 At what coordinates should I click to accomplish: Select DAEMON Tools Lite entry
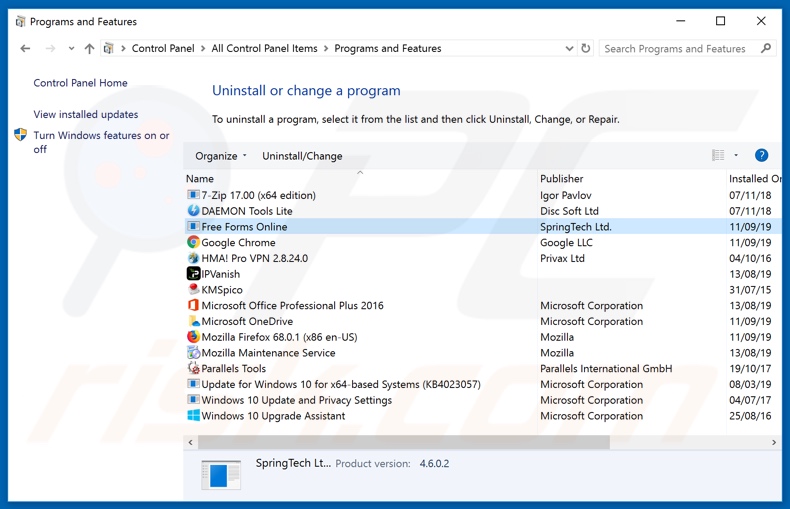tap(247, 211)
